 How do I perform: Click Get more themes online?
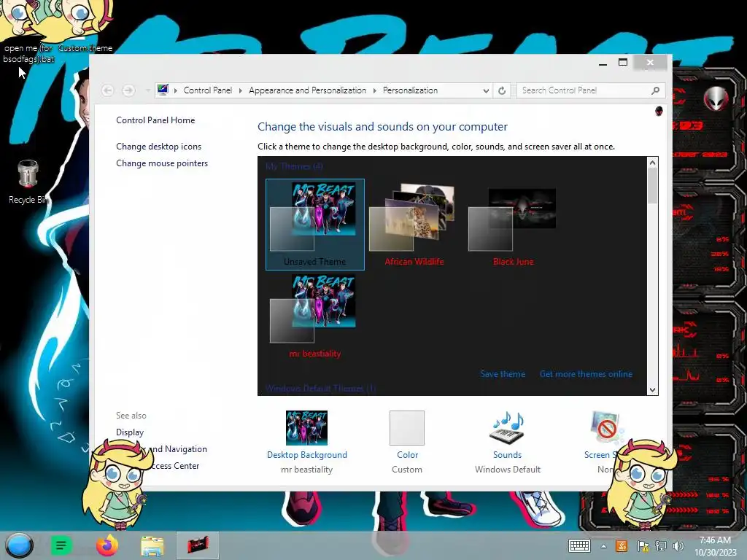tap(586, 374)
